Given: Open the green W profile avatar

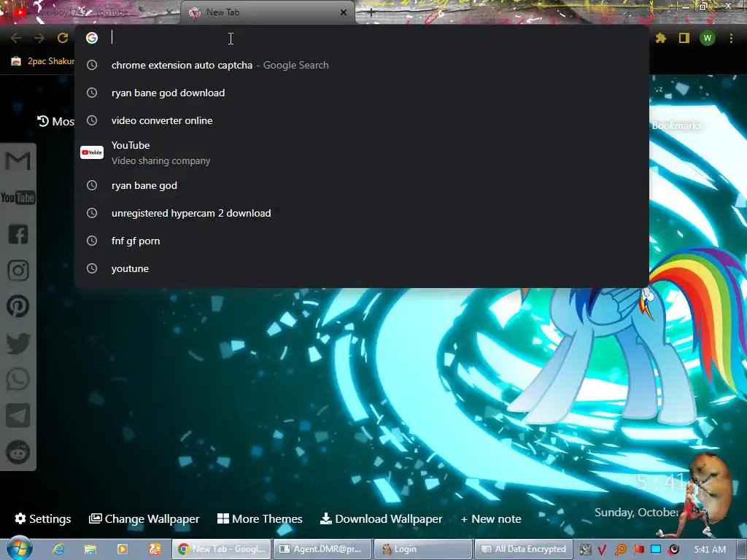Looking at the screenshot, I should [x=708, y=38].
